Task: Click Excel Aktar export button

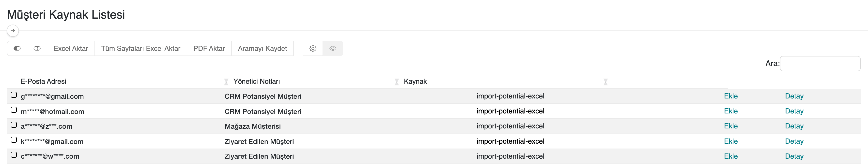Action: click(71, 48)
